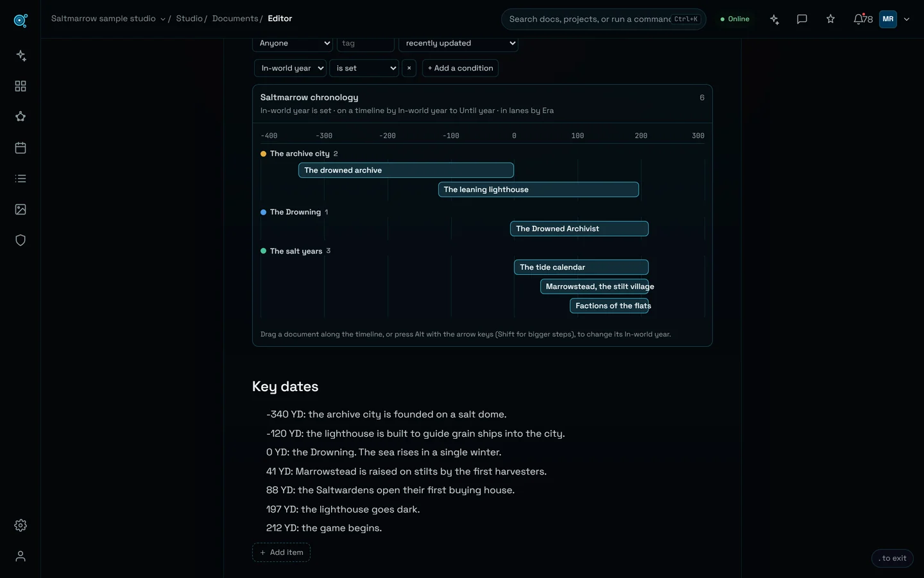
Task: Select The Drowned Archivist timeline bar
Action: (x=579, y=229)
